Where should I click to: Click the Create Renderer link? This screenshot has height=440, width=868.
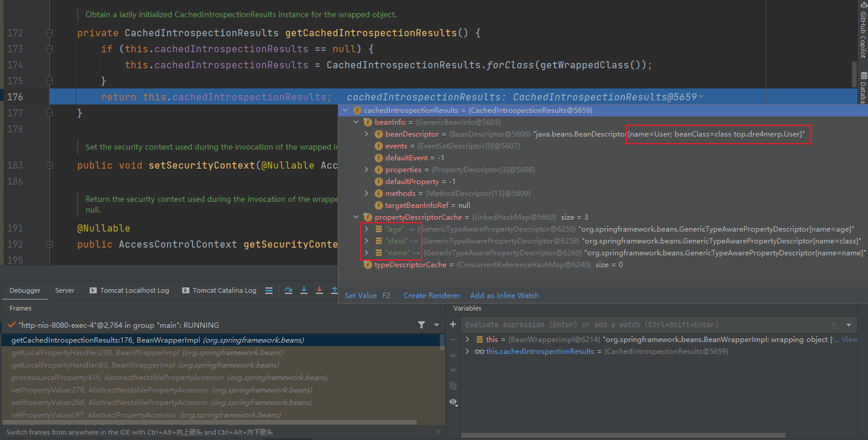tap(432, 295)
